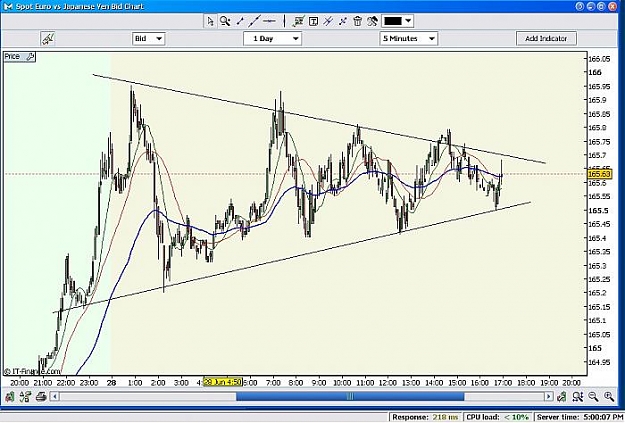
Task: Open the 5 Minutes interval dropdown
Action: click(409, 39)
